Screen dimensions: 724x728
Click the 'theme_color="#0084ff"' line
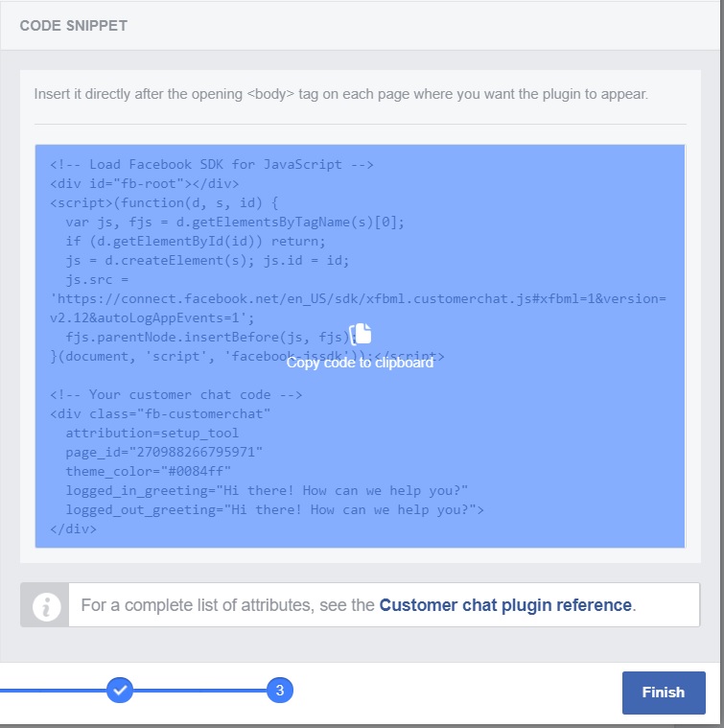[x=149, y=471]
